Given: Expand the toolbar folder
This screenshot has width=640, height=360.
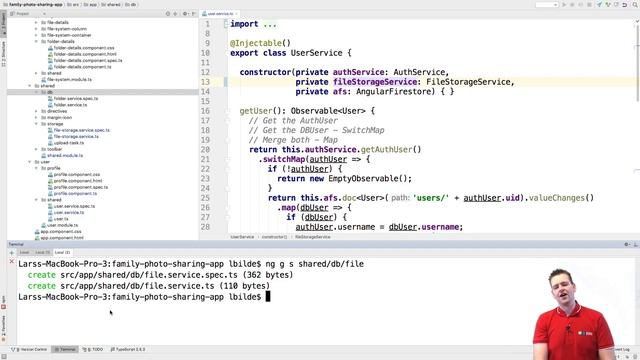Looking at the screenshot, I should tap(36, 149).
